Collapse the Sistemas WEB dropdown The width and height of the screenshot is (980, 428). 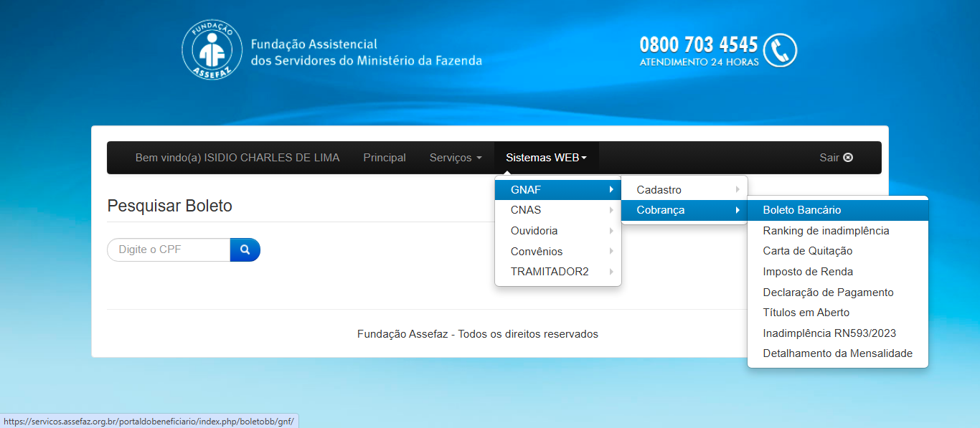546,158
